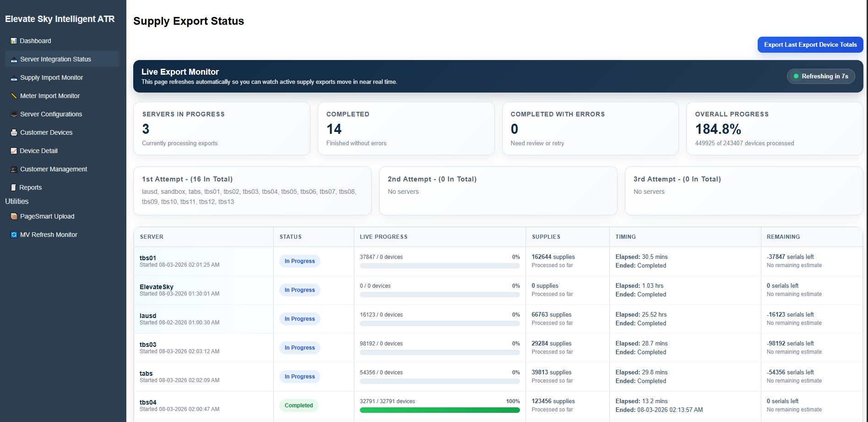The image size is (868, 422).
Task: Open Meter Import Monitor page
Action: point(62,96)
